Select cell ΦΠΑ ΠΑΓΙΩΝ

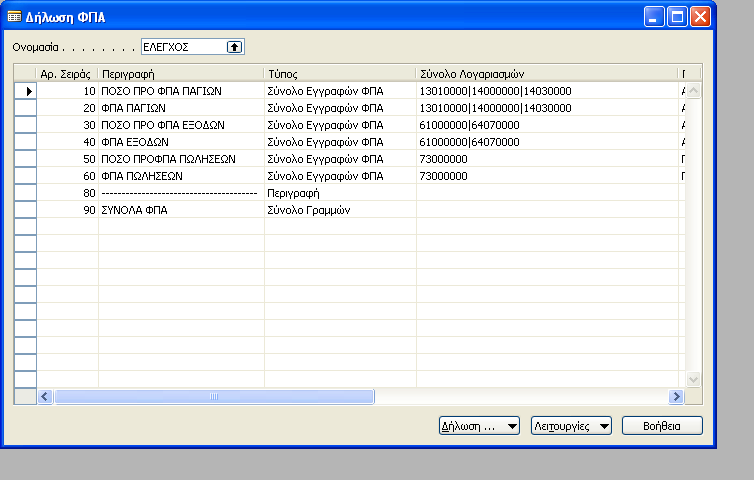point(181,108)
